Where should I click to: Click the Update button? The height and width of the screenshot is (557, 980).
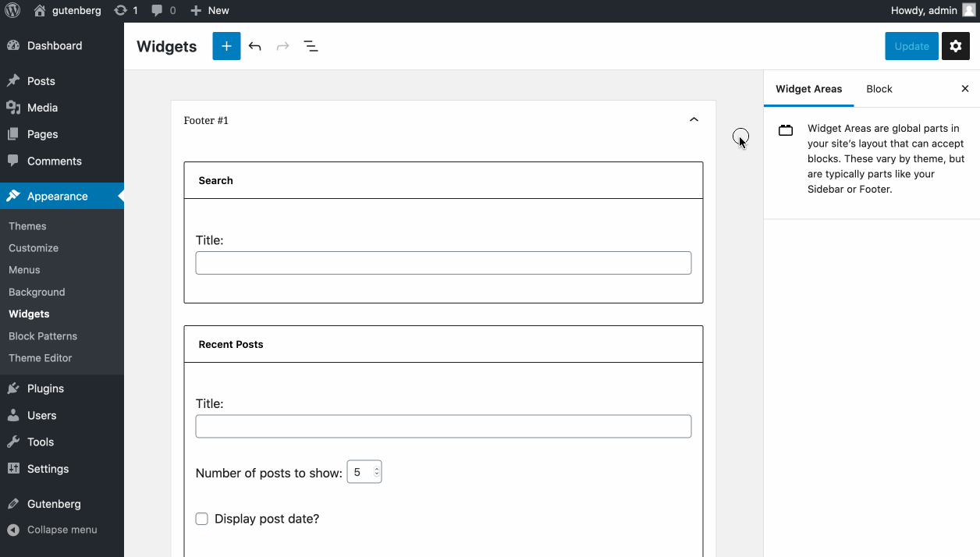tap(911, 46)
